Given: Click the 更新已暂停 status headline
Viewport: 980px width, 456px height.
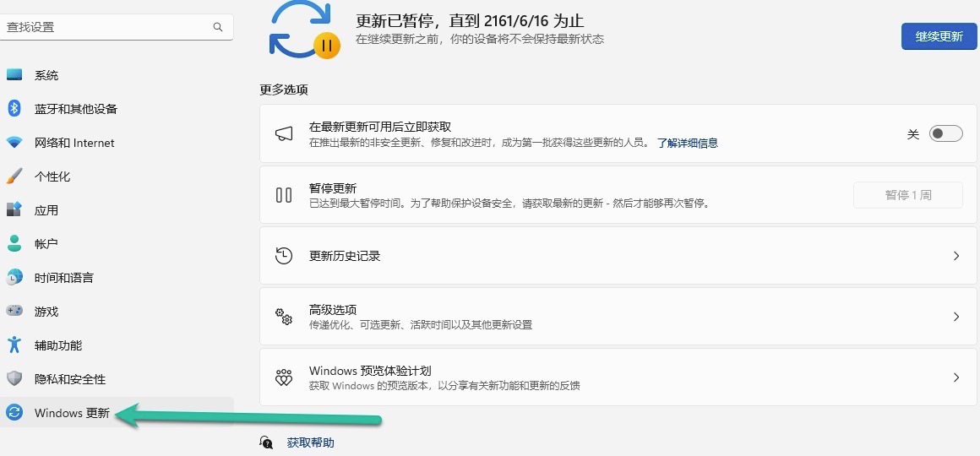Looking at the screenshot, I should point(470,21).
